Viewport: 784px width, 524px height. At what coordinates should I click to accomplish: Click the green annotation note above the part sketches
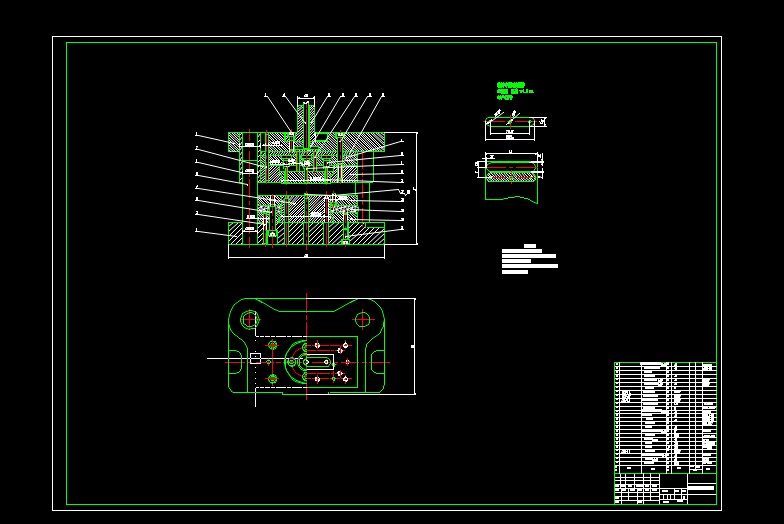(514, 92)
